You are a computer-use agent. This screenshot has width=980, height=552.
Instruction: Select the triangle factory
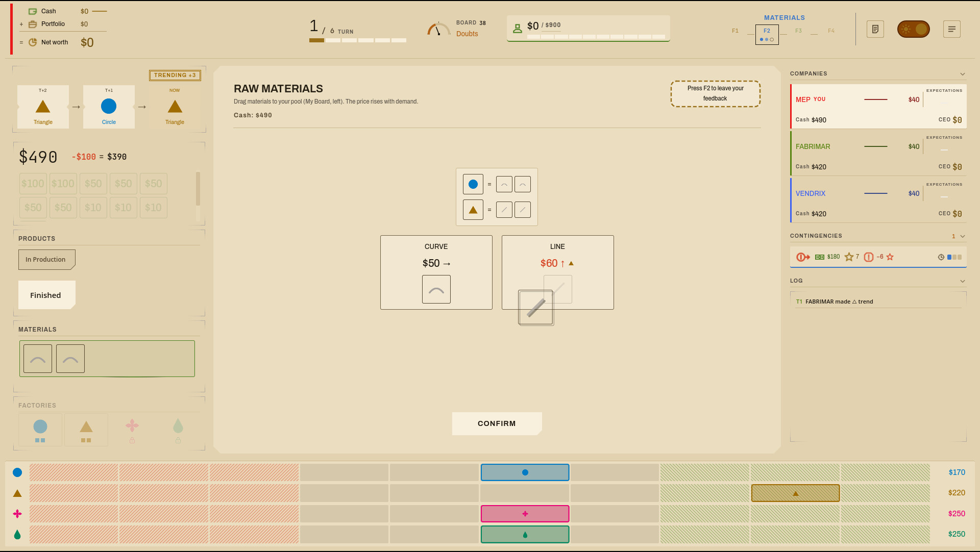click(86, 430)
